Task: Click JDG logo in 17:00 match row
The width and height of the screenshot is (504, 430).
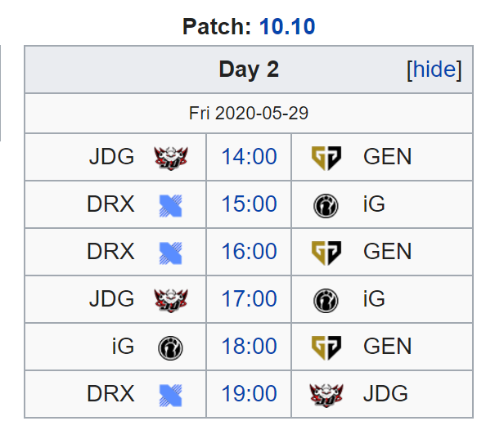Action: [171, 300]
